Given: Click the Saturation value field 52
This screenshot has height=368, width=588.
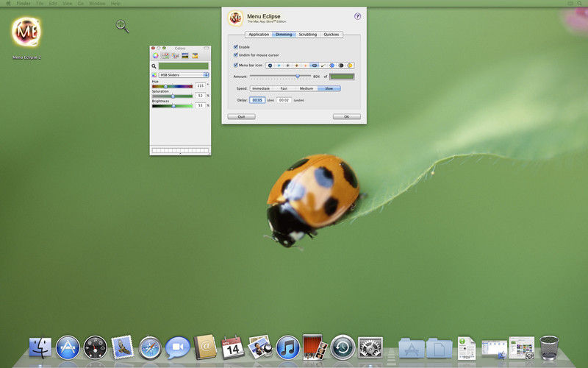Looking at the screenshot, I should [200, 96].
